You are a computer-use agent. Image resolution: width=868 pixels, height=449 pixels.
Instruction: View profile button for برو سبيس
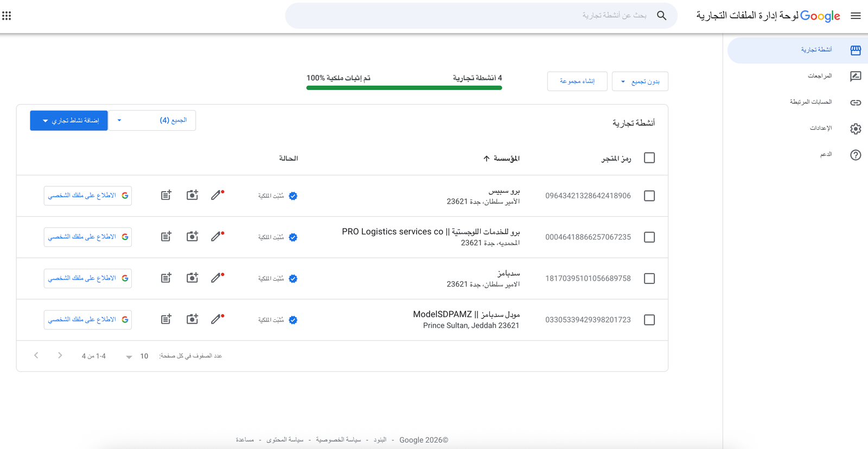(x=88, y=195)
